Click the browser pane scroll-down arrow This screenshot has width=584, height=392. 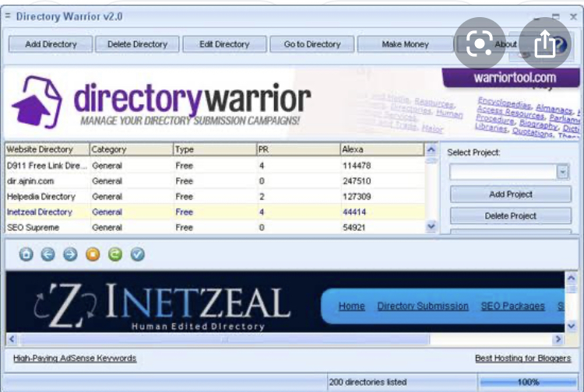click(x=571, y=326)
